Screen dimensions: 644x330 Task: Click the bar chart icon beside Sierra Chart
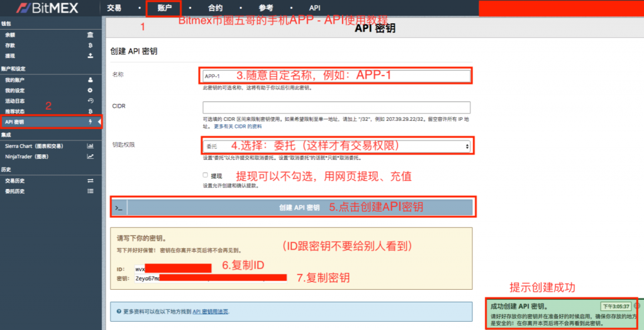point(91,146)
